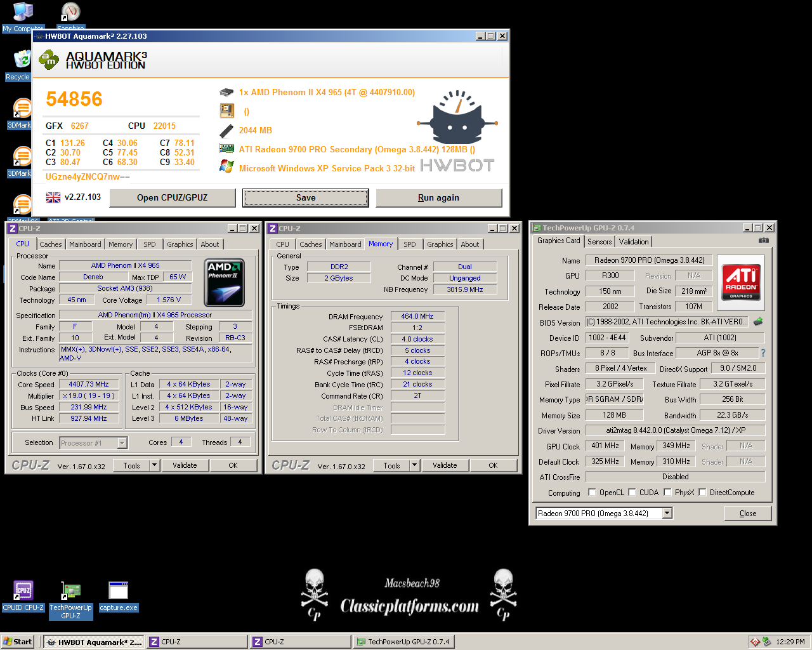The height and width of the screenshot is (650, 812).
Task: Click the GPU-Z Name field
Action: [649, 260]
